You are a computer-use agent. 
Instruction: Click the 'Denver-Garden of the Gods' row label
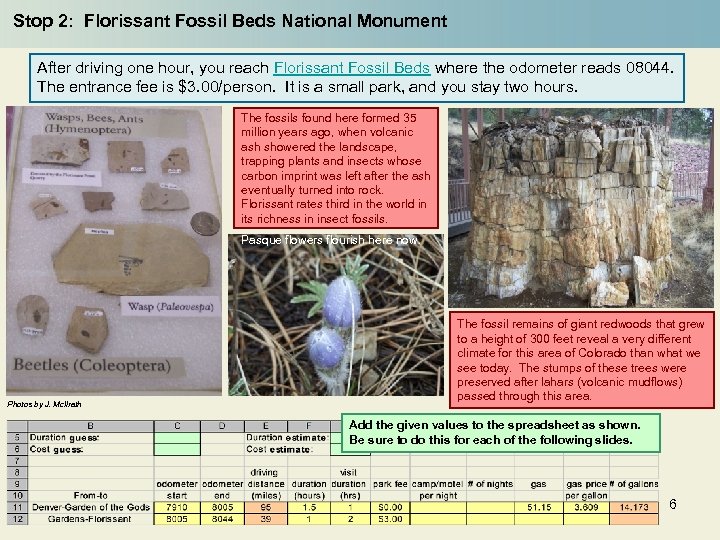[90, 507]
